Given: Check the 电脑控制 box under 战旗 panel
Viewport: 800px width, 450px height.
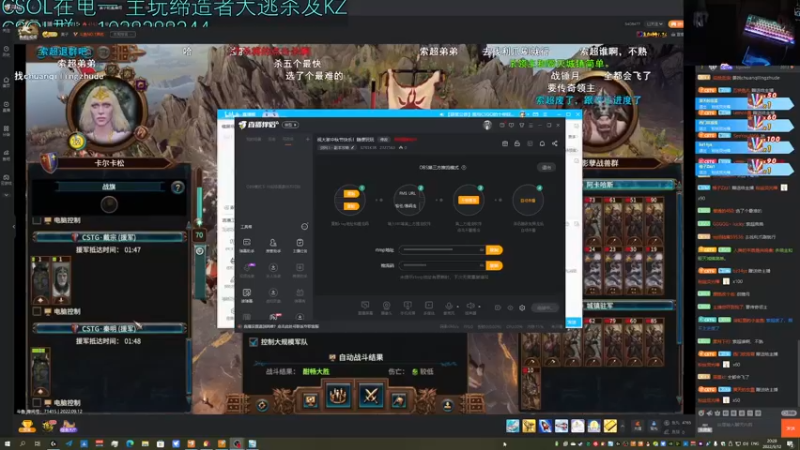Looking at the screenshot, I should pos(37,220).
